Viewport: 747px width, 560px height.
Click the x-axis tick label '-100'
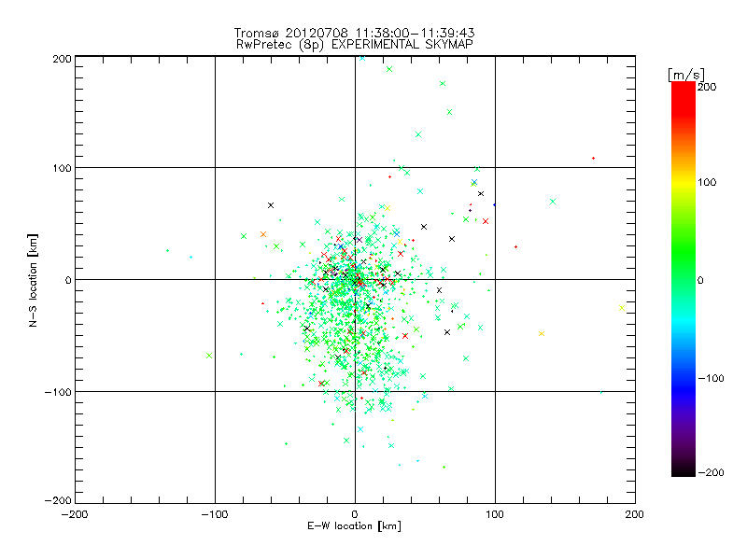point(215,514)
